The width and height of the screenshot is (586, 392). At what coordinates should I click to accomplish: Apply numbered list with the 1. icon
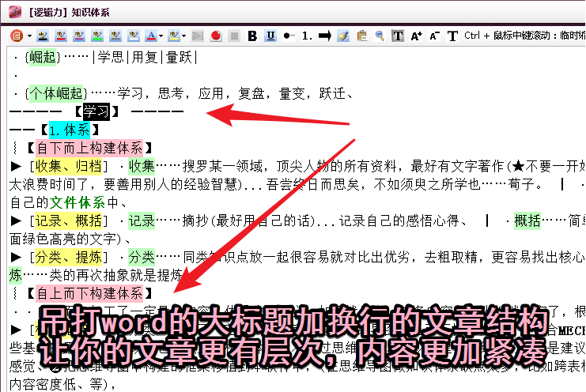(307, 36)
